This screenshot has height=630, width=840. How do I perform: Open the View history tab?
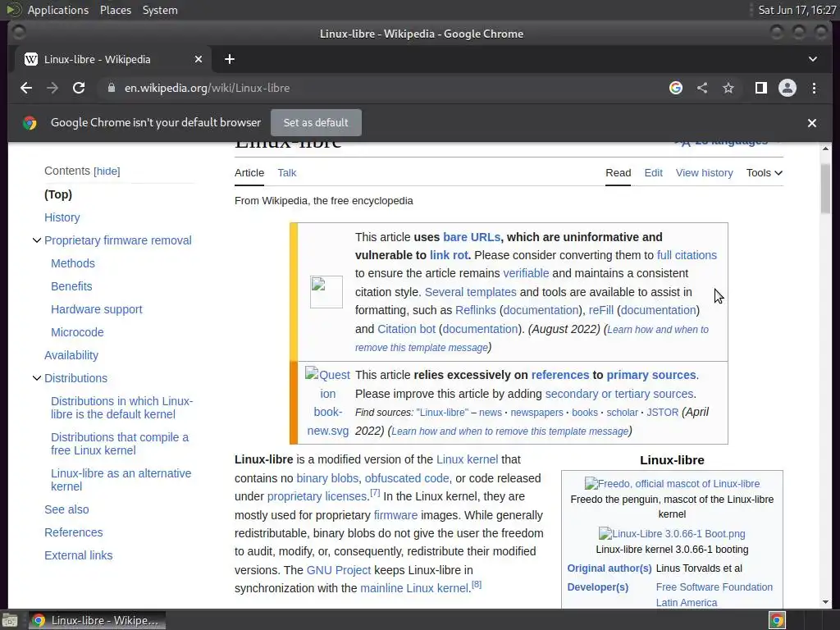coord(704,172)
